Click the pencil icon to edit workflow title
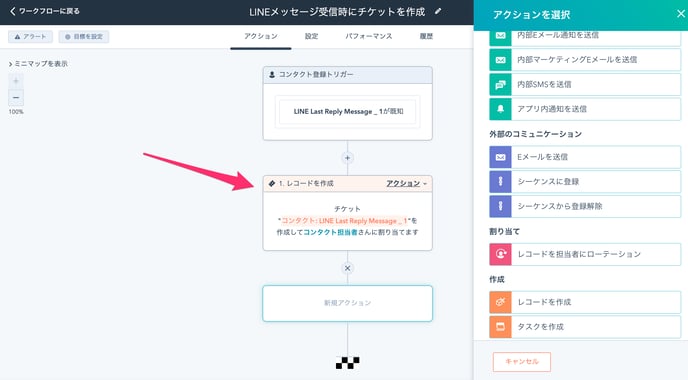The image size is (688, 380). tap(437, 12)
